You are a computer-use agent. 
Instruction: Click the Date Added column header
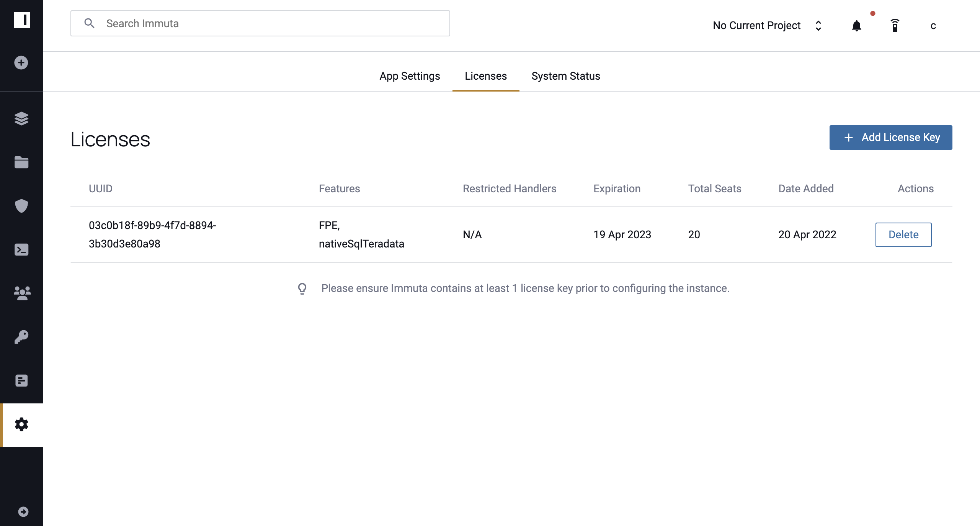806,188
